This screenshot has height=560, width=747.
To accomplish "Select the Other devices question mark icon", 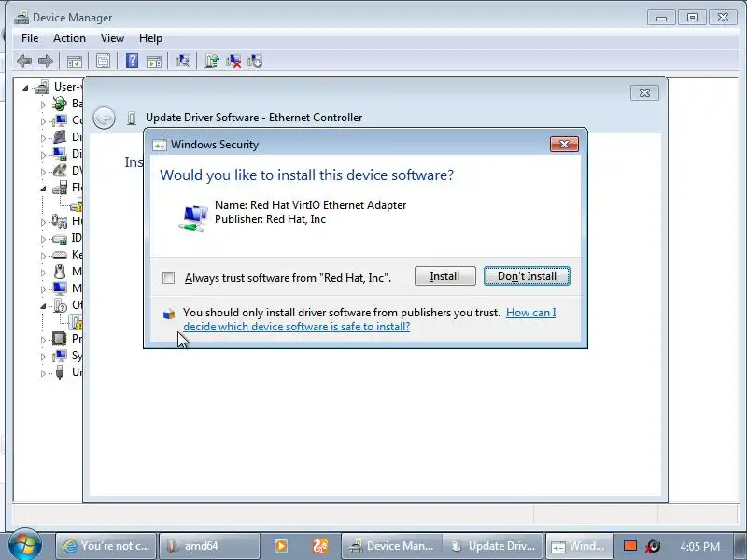I will coord(61,305).
